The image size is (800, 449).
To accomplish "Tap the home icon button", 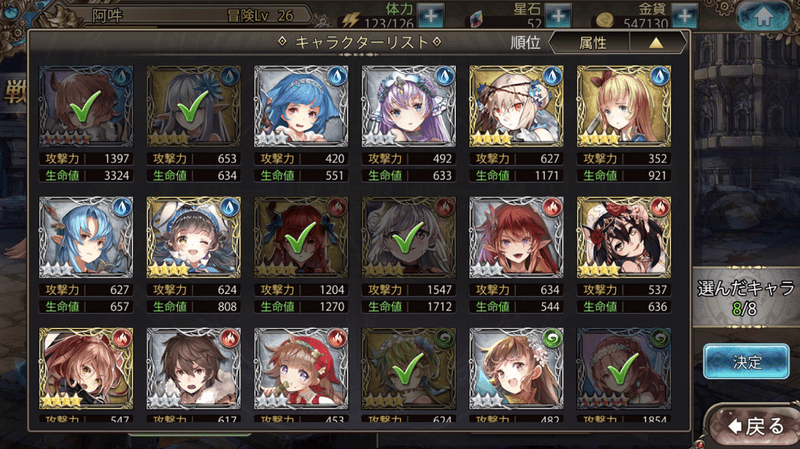I will click(x=763, y=15).
